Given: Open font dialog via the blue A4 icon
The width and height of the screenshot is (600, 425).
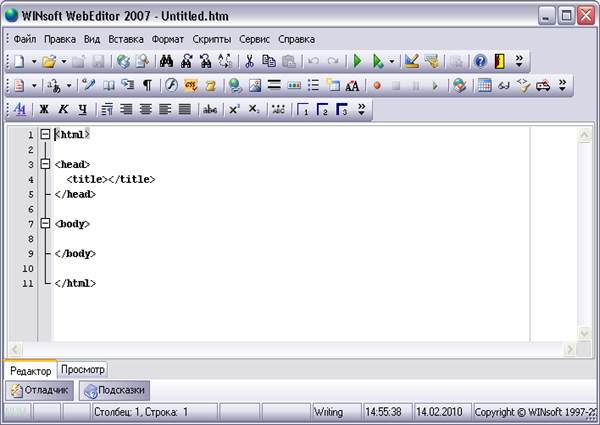Looking at the screenshot, I should (x=20, y=109).
